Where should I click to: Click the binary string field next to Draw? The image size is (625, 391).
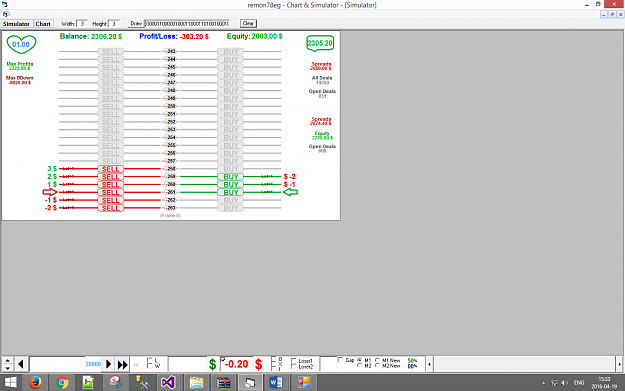187,24
